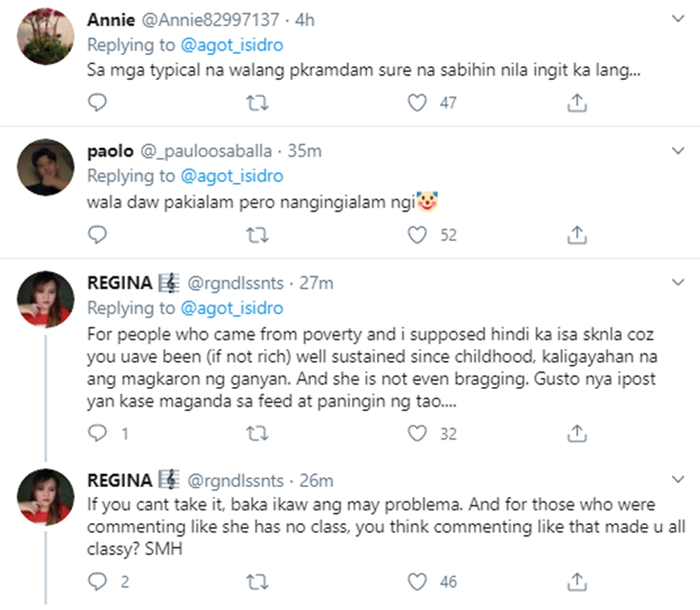Expand options on REGINA's 27m tweet

[x=679, y=282]
